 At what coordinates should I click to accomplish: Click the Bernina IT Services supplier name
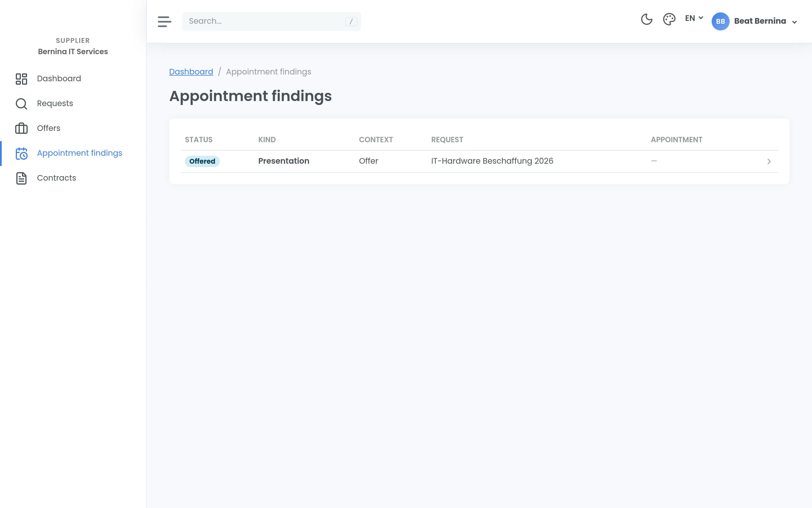(x=73, y=52)
